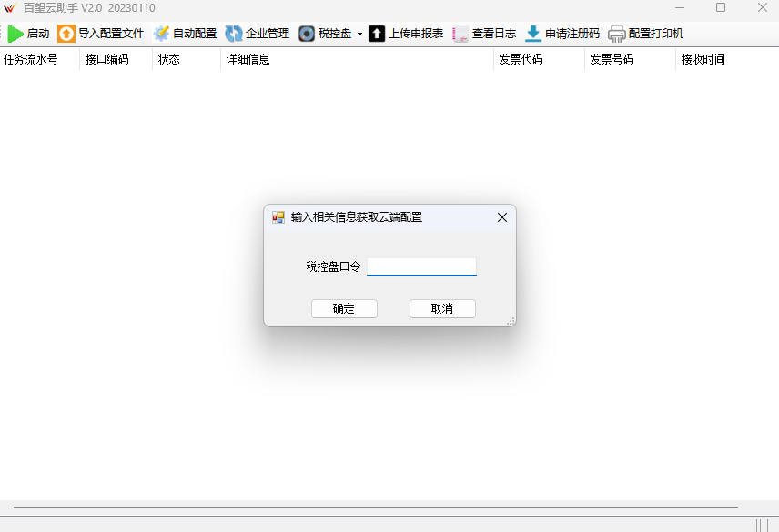This screenshot has height=532, width=779.
Task: Click the 配置打印机 printer icon
Action: click(x=617, y=34)
